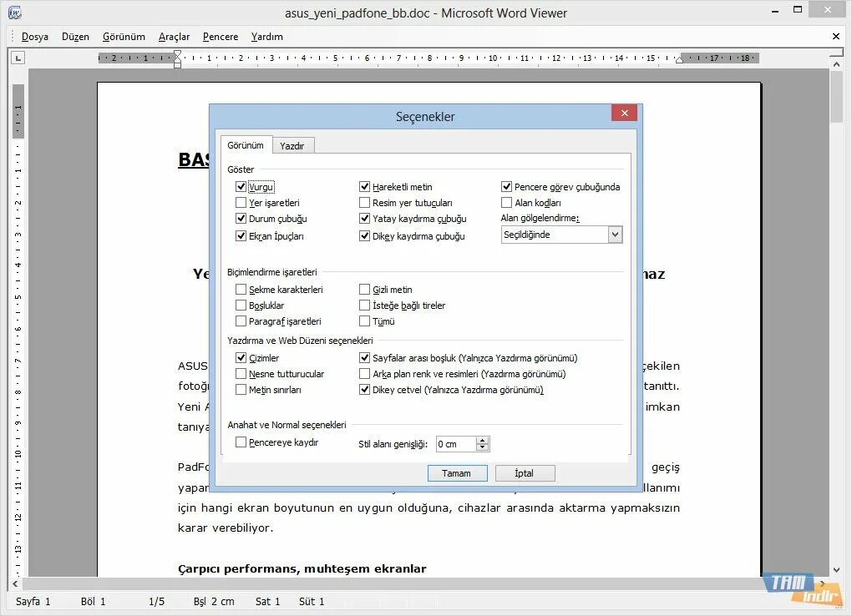
Task: Uncheck Dikey cetvel option
Action: (x=364, y=390)
